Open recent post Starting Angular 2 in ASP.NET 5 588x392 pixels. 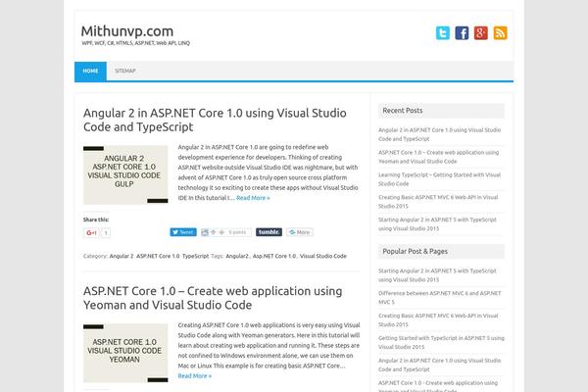pyautogui.click(x=437, y=224)
